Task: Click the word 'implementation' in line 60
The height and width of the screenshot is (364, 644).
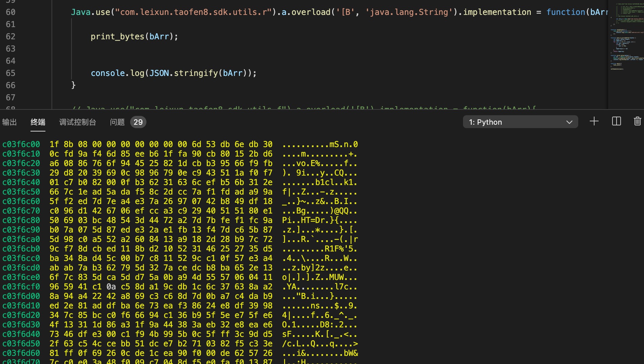Action: point(497,12)
